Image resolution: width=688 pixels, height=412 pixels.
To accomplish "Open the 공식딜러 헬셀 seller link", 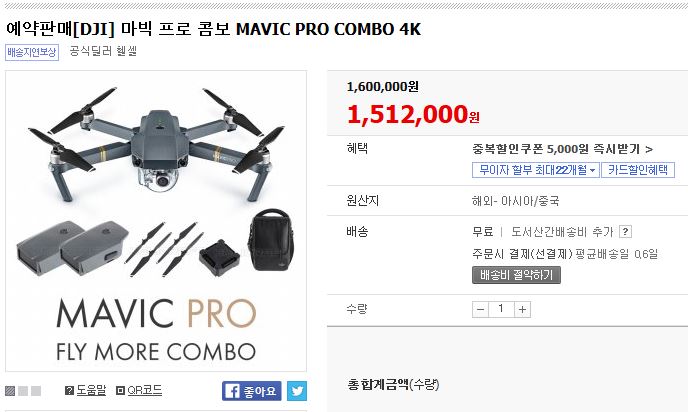I will click(x=104, y=51).
